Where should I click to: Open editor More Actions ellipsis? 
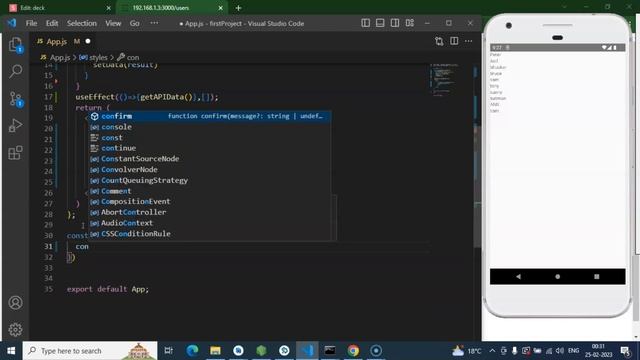[469, 41]
